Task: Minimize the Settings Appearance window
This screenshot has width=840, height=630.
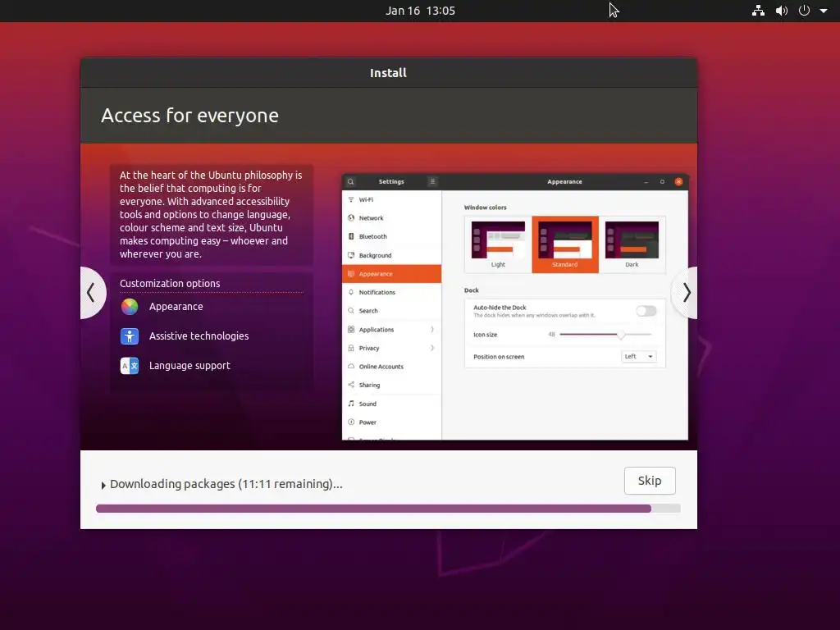Action: [646, 182]
